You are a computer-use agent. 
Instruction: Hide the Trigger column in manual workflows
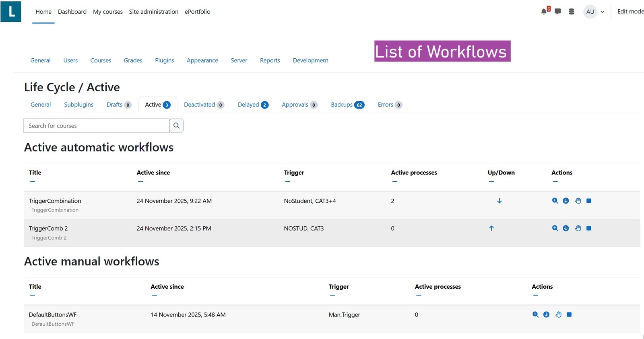[332, 296]
